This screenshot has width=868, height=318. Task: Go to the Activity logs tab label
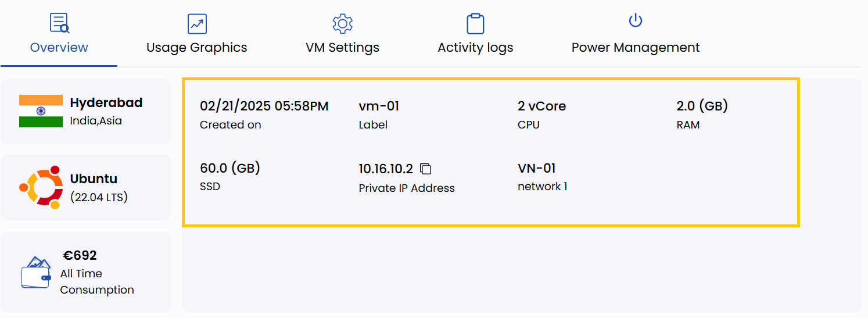[x=475, y=48]
